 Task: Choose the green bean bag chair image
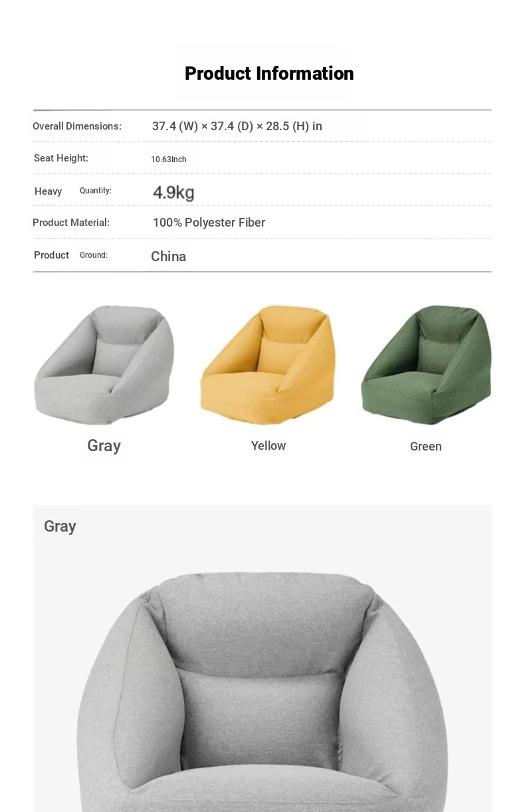click(426, 365)
